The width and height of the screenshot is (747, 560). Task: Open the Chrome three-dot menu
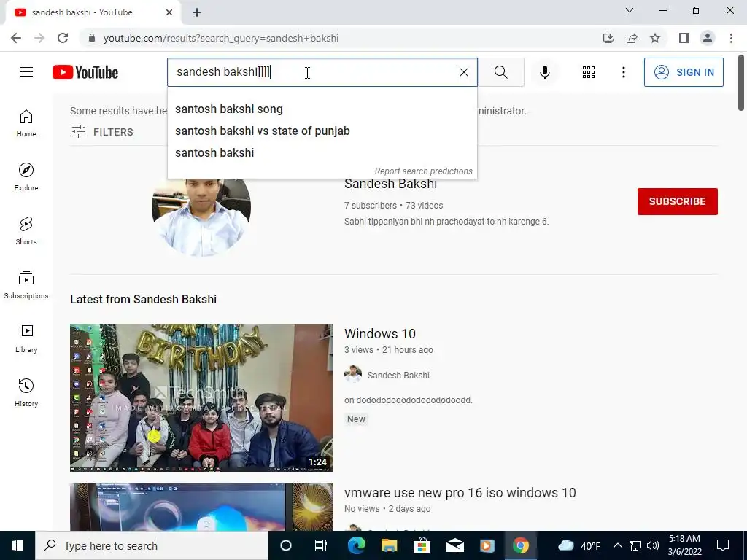731,38
